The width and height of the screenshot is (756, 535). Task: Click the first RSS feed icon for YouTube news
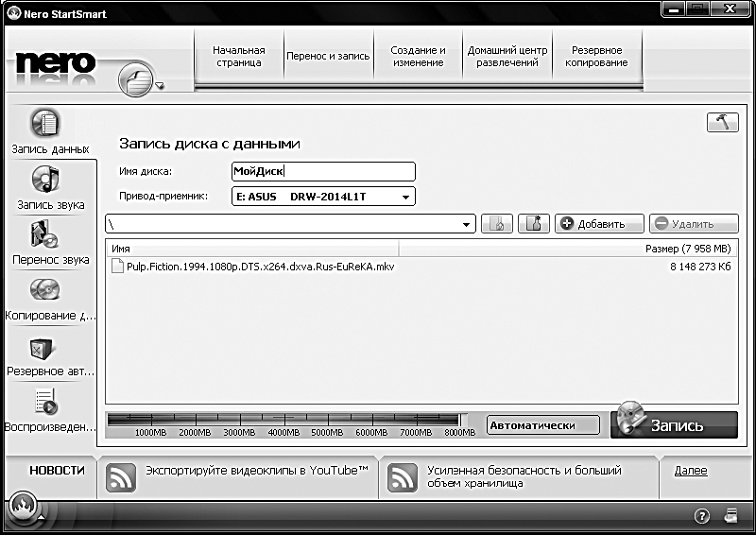click(121, 477)
